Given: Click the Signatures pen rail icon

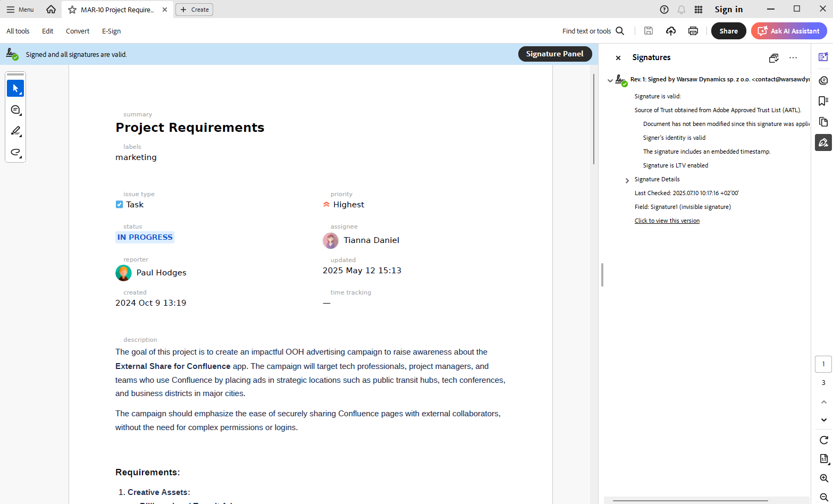Looking at the screenshot, I should point(823,142).
